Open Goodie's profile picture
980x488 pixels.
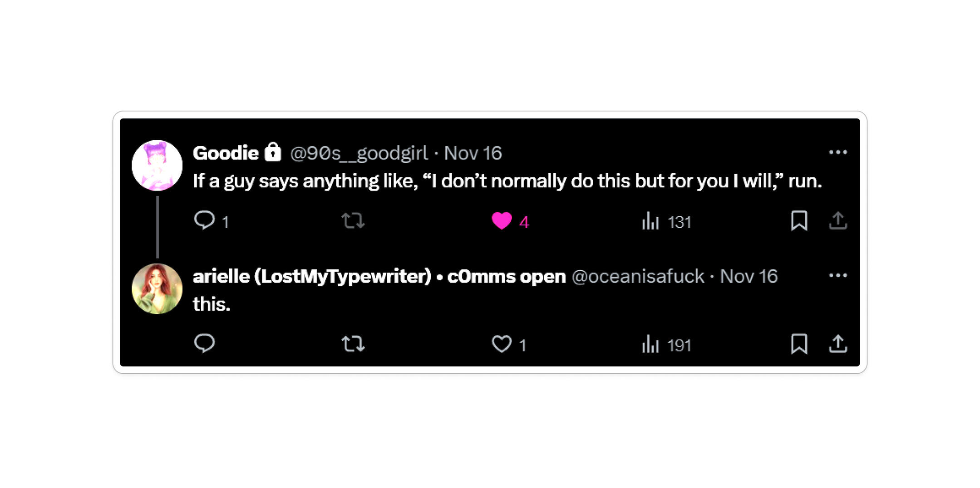157,165
